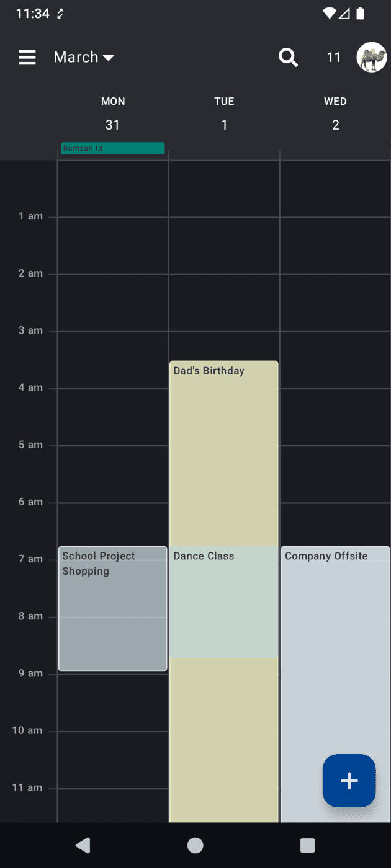Tap the empty 1 am slot on Monday

coord(112,246)
